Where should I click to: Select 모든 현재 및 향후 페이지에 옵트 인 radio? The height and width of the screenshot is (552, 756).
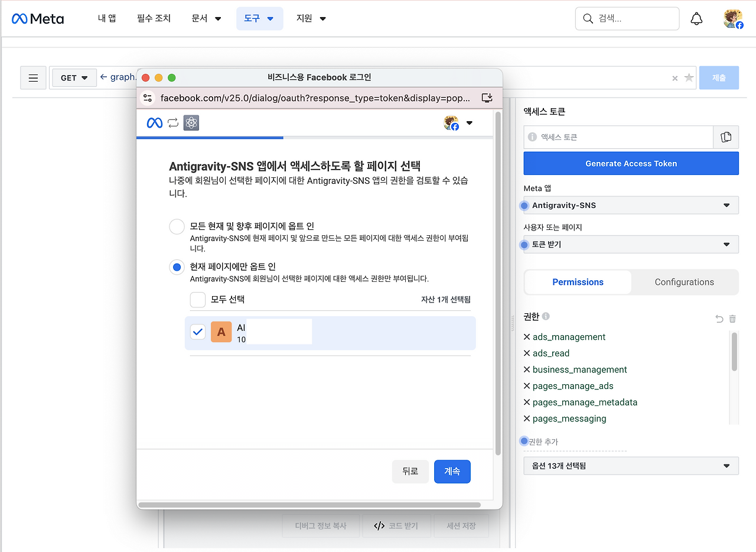[x=177, y=227]
